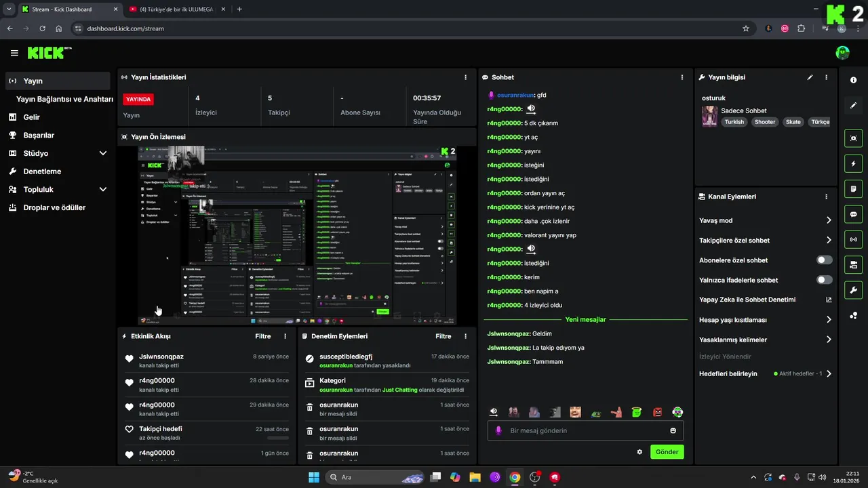Open Yayın Bağlantısı ve Anahtarı page
Screen dimensions: 868x488
pos(64,99)
